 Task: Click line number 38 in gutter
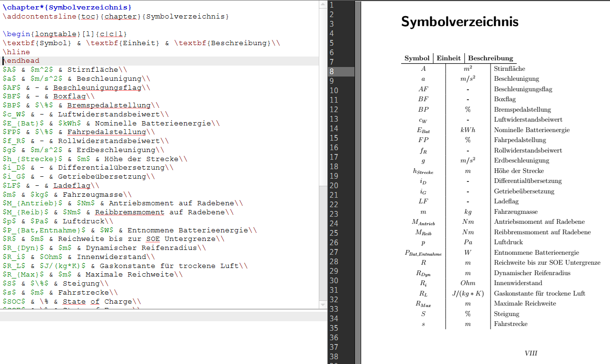(x=334, y=356)
